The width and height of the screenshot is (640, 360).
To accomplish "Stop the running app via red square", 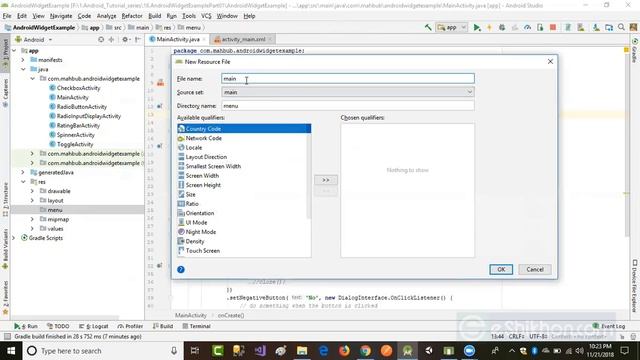I will (553, 27).
